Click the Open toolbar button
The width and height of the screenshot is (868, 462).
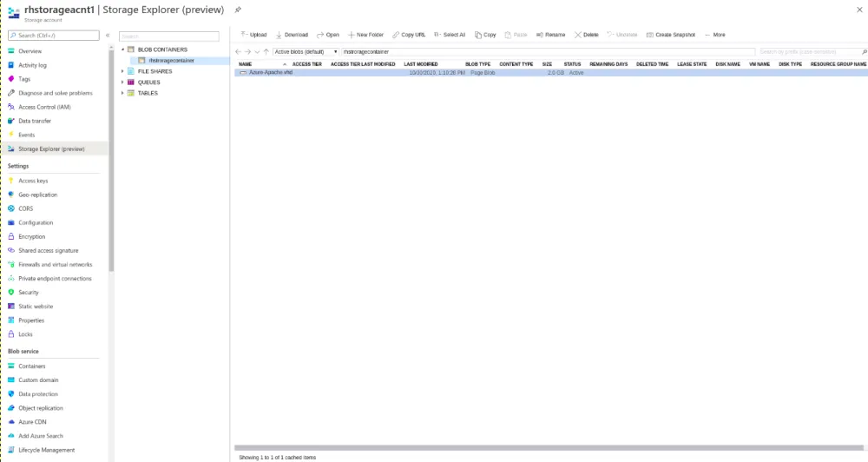[328, 35]
